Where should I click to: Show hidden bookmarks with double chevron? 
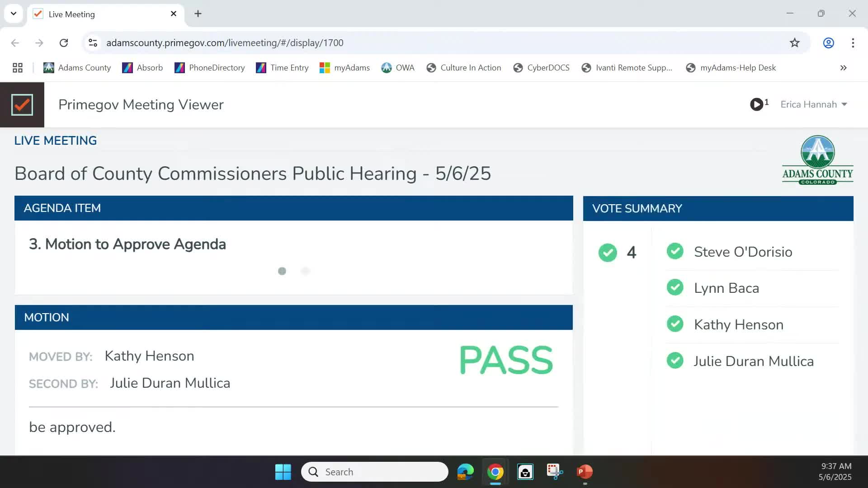point(843,68)
